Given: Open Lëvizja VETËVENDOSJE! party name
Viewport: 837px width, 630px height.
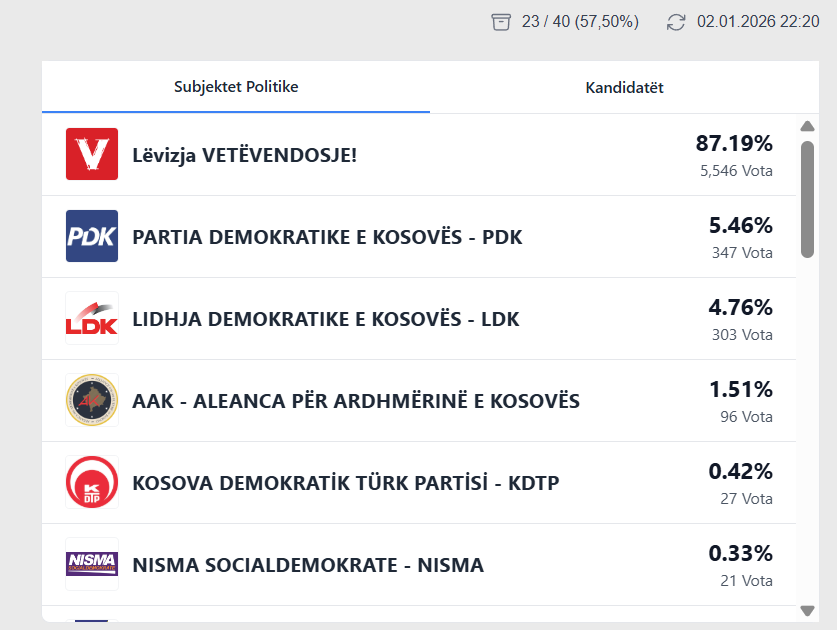Looking at the screenshot, I should pos(244,155).
